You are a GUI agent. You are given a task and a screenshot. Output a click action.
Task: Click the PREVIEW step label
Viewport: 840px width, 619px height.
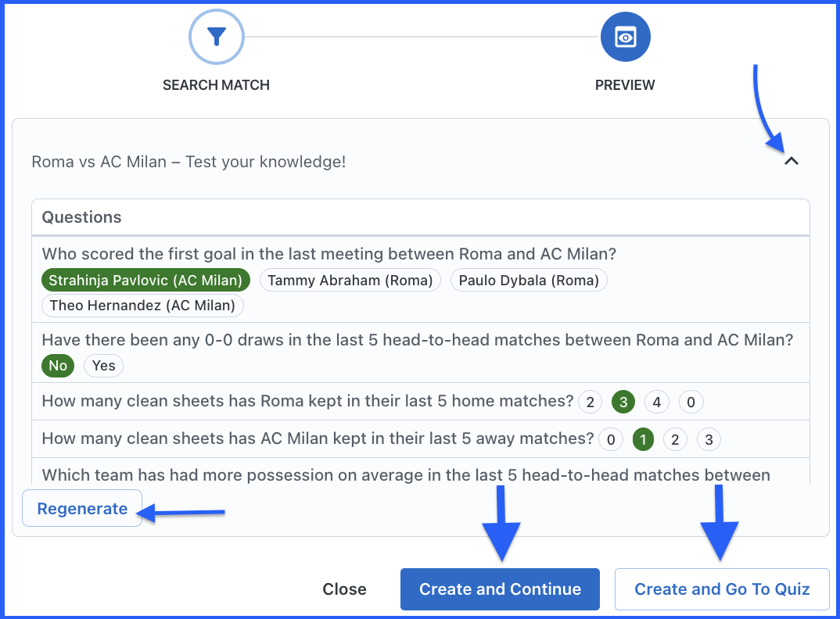click(625, 85)
